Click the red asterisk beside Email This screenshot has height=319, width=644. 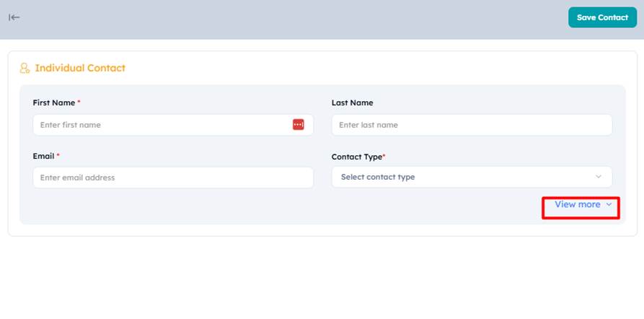coord(58,155)
